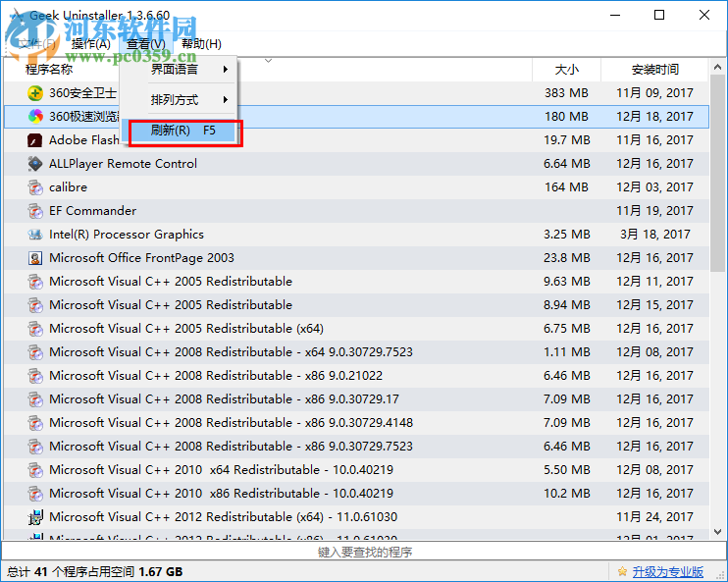Click icon of Visual C++ 2008 x86 9.0.30729.7523
Image resolution: width=728 pixels, height=582 pixels.
35,447
